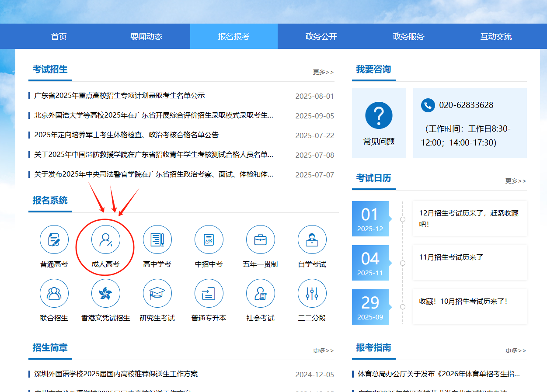The height and width of the screenshot is (392, 547).
Task: Open 广东省2025年重点高校招生专项计划 news link
Action: (119, 96)
